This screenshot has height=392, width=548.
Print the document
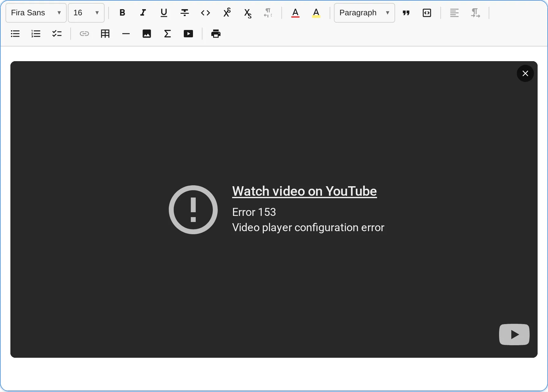coord(216,34)
